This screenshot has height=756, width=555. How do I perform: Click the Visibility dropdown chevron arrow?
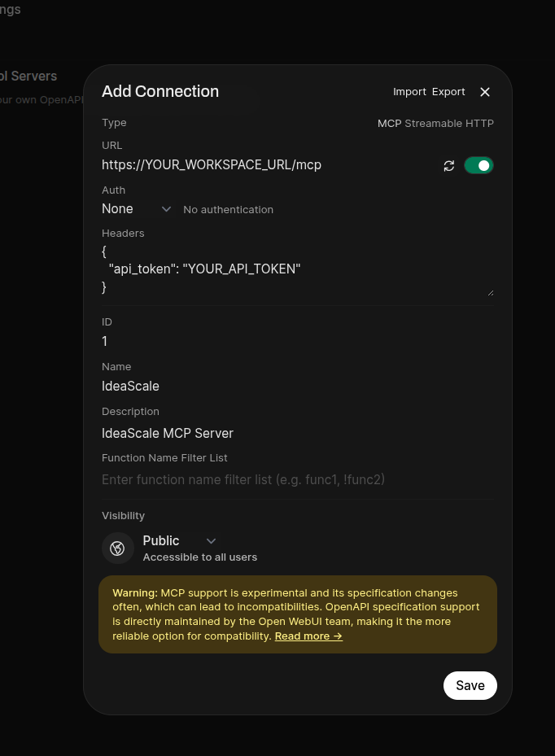[211, 541]
